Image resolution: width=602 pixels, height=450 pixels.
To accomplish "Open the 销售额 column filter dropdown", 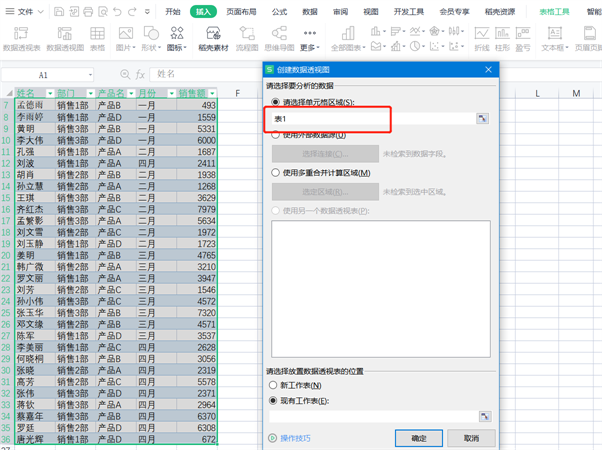I will pos(212,94).
